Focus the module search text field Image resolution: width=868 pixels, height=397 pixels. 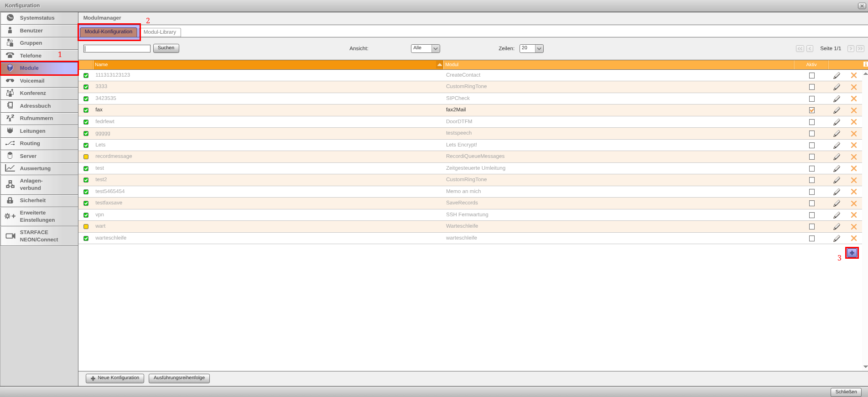117,48
